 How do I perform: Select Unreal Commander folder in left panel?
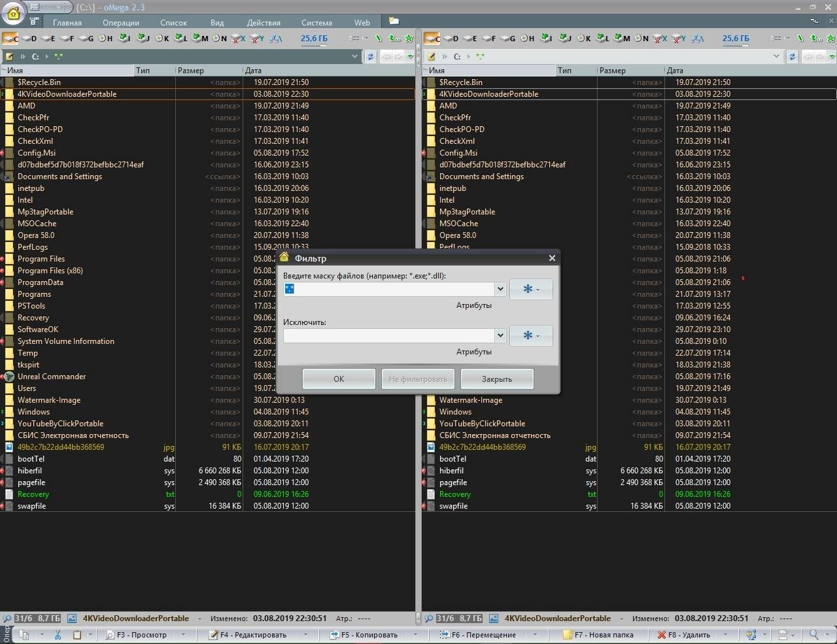52,377
